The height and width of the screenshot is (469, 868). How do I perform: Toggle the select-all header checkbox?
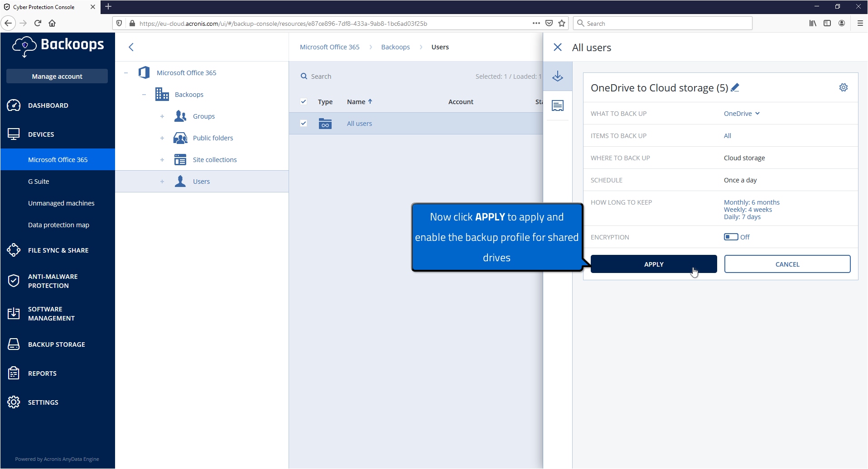point(304,101)
